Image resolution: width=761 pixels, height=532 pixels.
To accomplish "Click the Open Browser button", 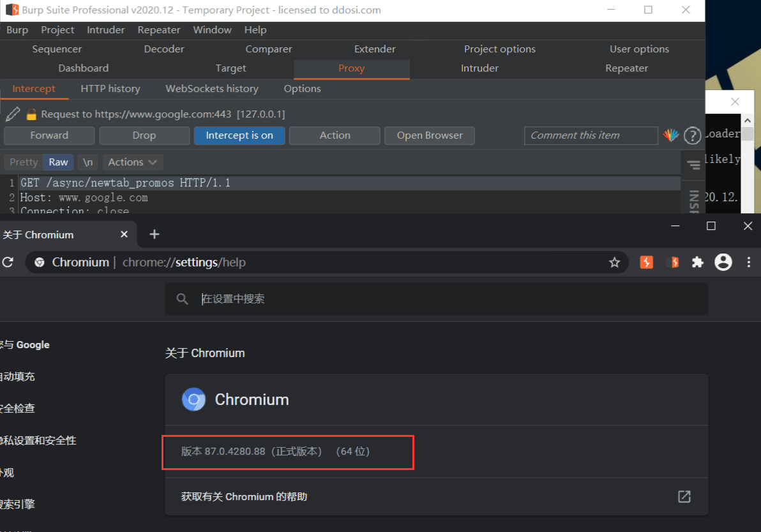I will point(430,135).
